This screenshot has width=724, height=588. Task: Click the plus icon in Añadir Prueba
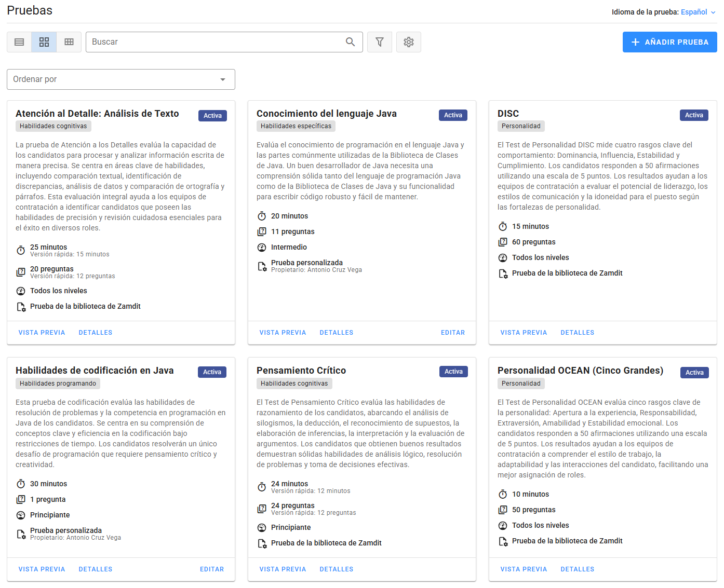click(635, 42)
